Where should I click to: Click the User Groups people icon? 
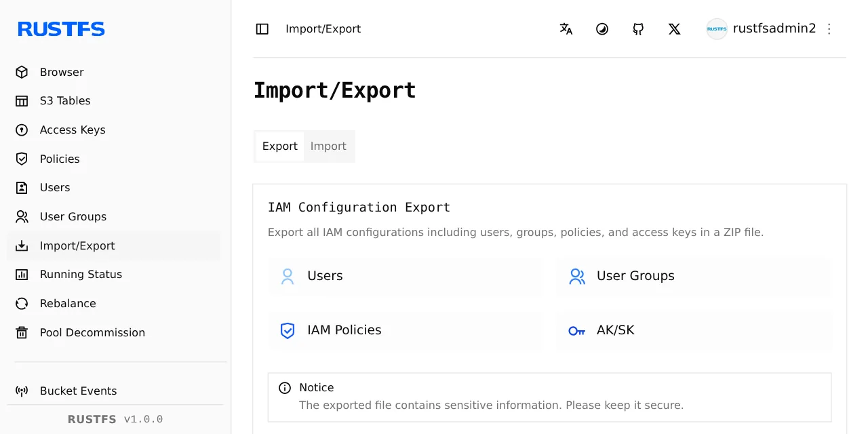pyautogui.click(x=22, y=217)
